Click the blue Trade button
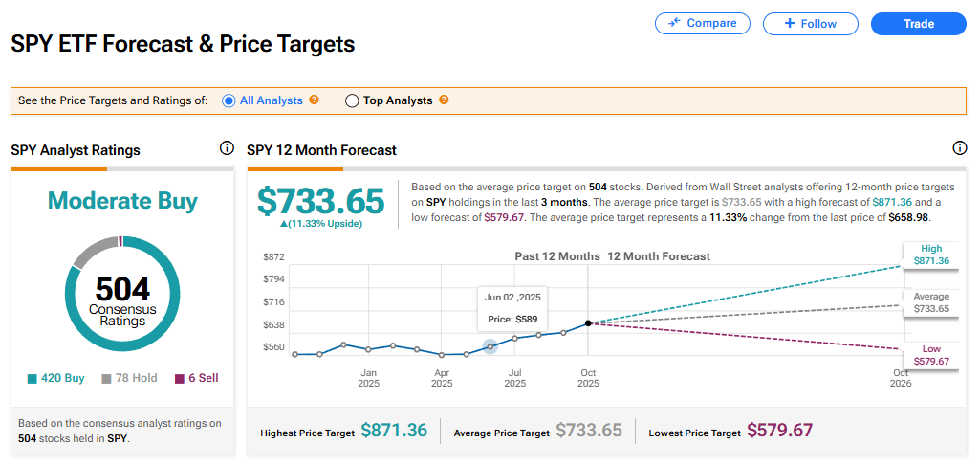Screen dimensions: 980x466 tap(919, 23)
